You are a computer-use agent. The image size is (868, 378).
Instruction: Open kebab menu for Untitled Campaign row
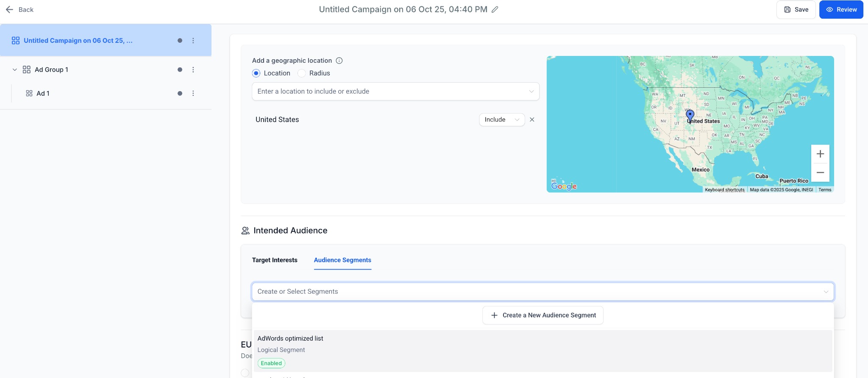193,41
